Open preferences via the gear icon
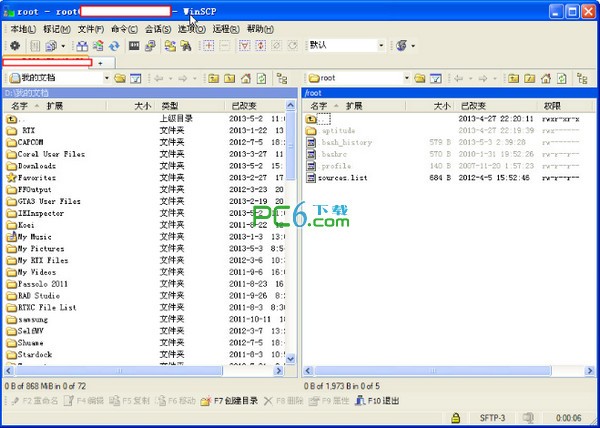This screenshot has width=600, height=428. (15, 46)
